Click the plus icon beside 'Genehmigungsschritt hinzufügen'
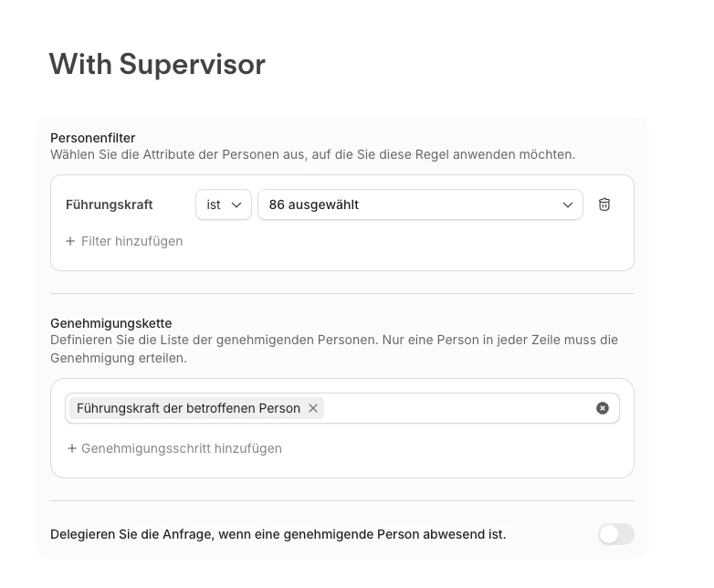Image resolution: width=714 pixels, height=588 pixels. coord(72,448)
